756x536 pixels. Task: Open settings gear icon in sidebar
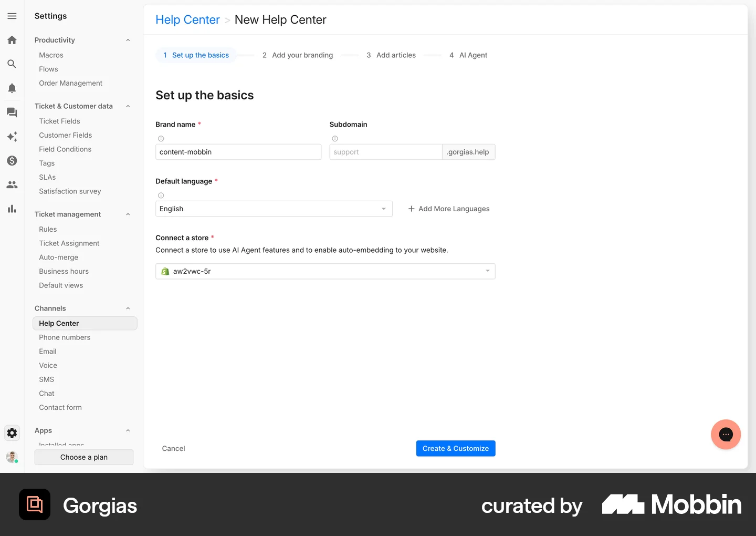pos(12,433)
